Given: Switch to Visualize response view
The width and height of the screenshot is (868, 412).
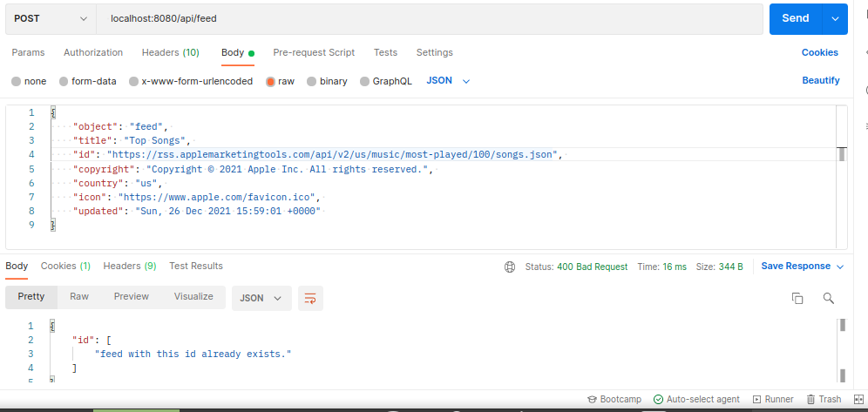Looking at the screenshot, I should (193, 297).
